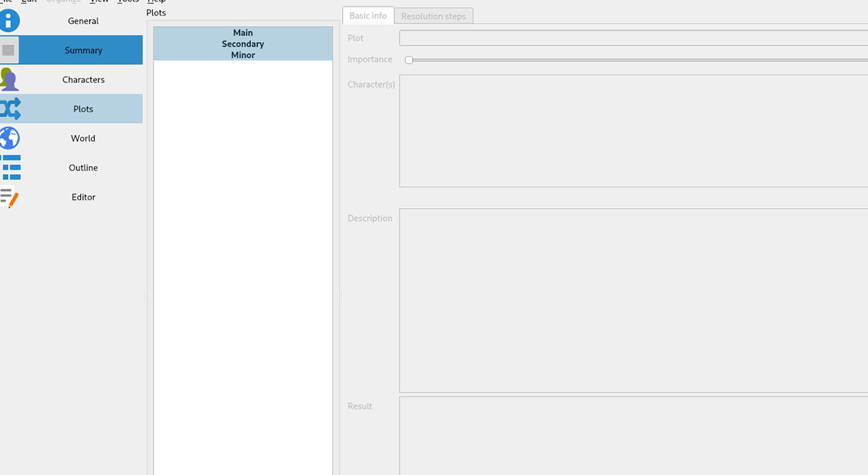Screen dimensions: 868x475
Task: Click the World globe icon
Action: (x=9, y=138)
